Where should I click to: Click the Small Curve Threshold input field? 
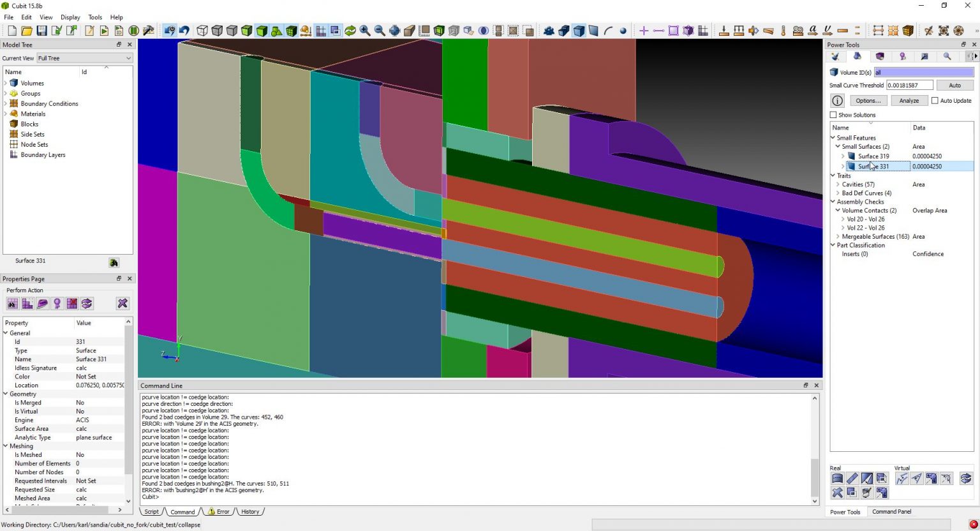(909, 86)
